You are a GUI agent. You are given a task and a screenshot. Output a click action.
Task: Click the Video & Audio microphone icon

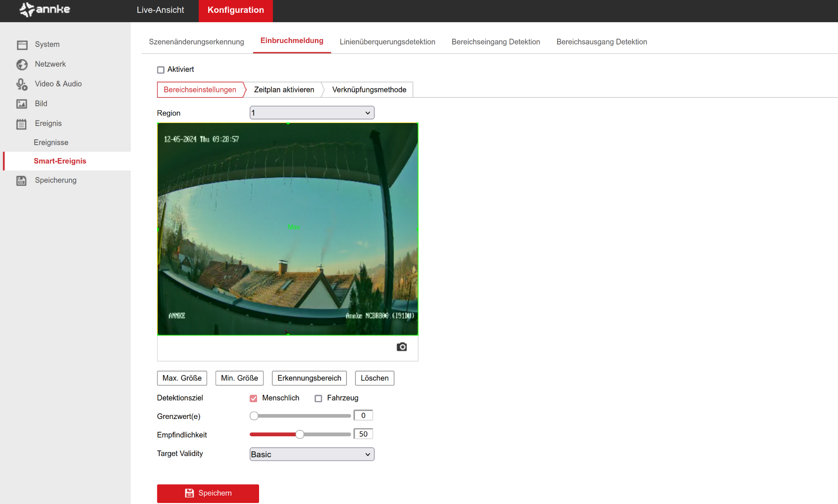pos(22,84)
